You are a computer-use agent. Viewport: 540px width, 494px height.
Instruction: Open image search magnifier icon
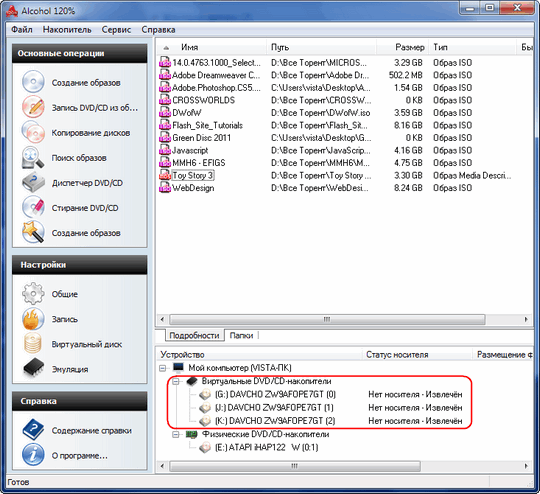[x=33, y=157]
